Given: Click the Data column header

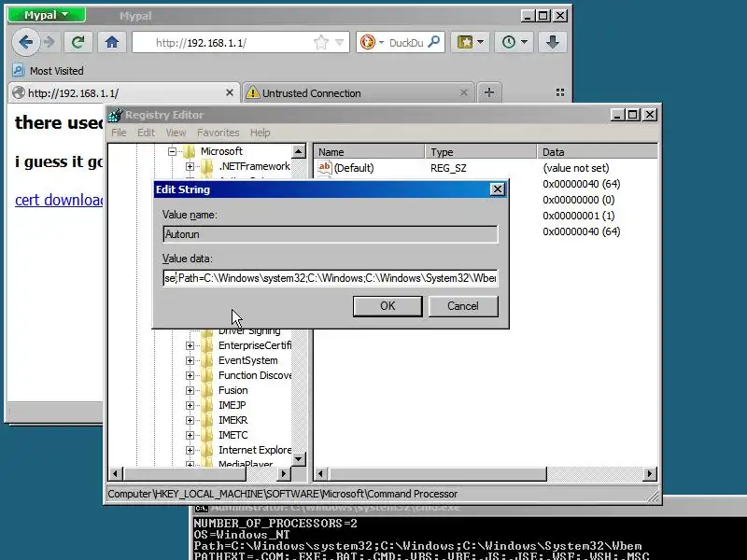Looking at the screenshot, I should [x=597, y=152].
